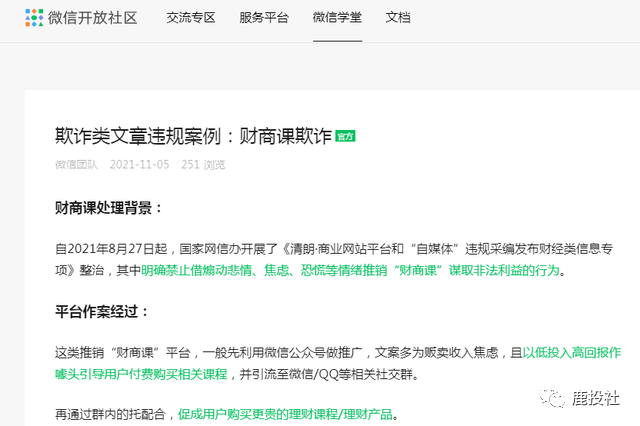
Task: Click the text 再通过群内的托配合
Action: tap(110, 414)
